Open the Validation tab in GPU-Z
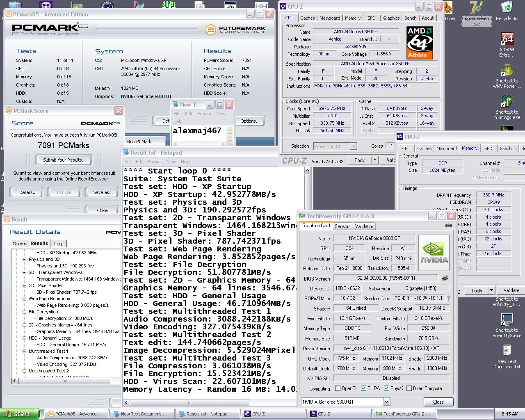Screen dimensions: 525x420 365,226
